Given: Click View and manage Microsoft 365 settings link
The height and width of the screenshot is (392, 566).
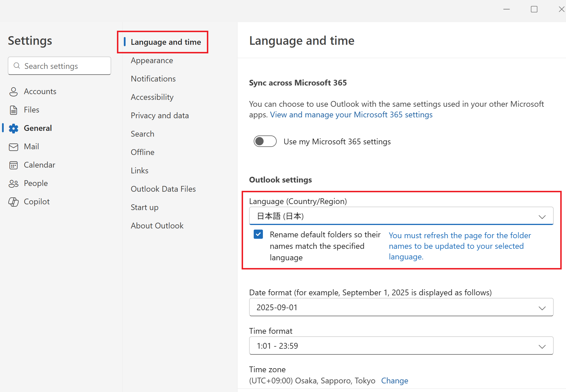Looking at the screenshot, I should click(351, 115).
